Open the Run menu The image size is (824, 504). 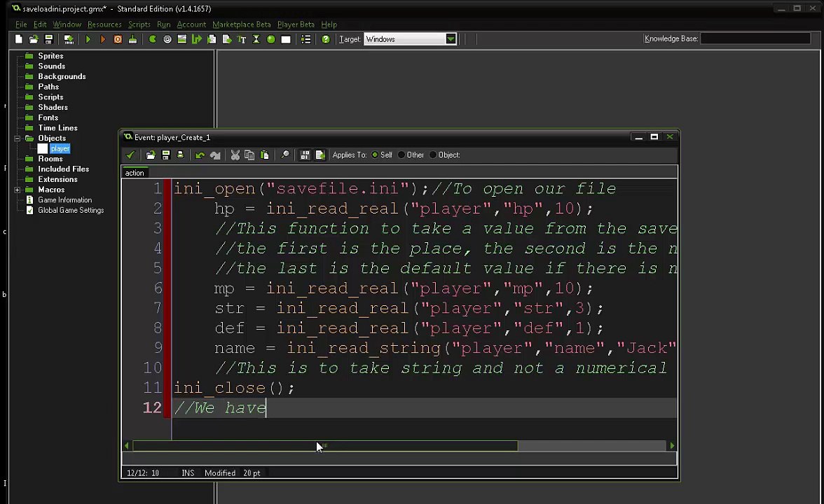(163, 24)
